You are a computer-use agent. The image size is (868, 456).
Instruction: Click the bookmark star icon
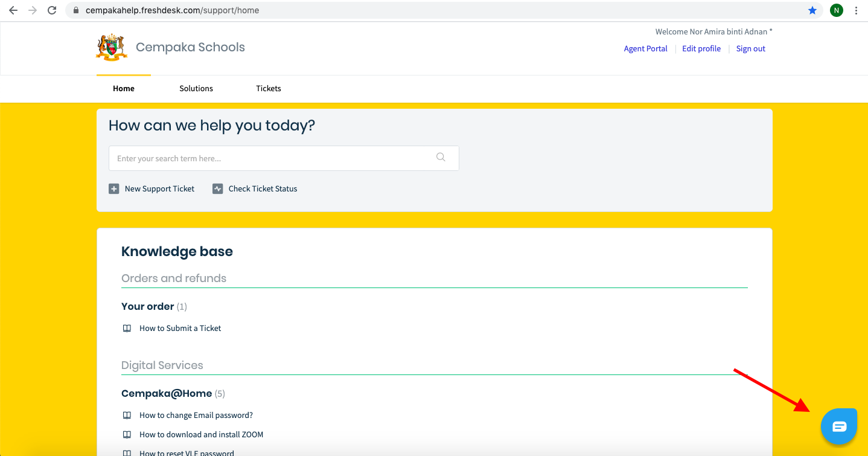coord(812,10)
